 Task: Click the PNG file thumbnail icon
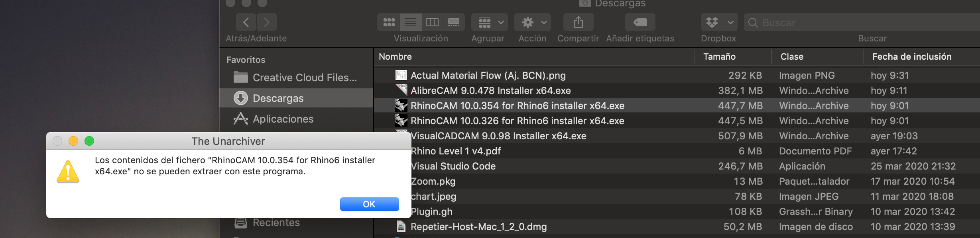click(x=401, y=75)
